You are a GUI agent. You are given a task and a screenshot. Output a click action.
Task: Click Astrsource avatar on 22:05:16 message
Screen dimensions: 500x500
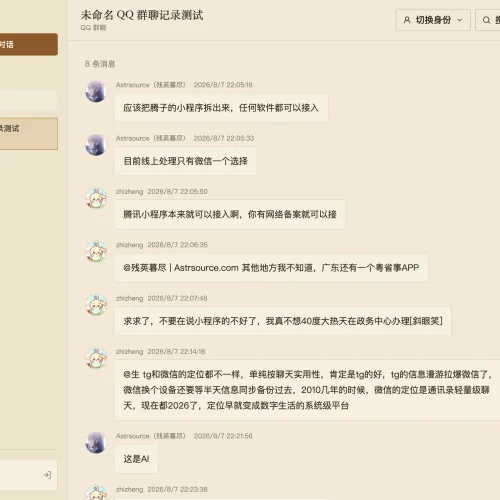[96, 91]
